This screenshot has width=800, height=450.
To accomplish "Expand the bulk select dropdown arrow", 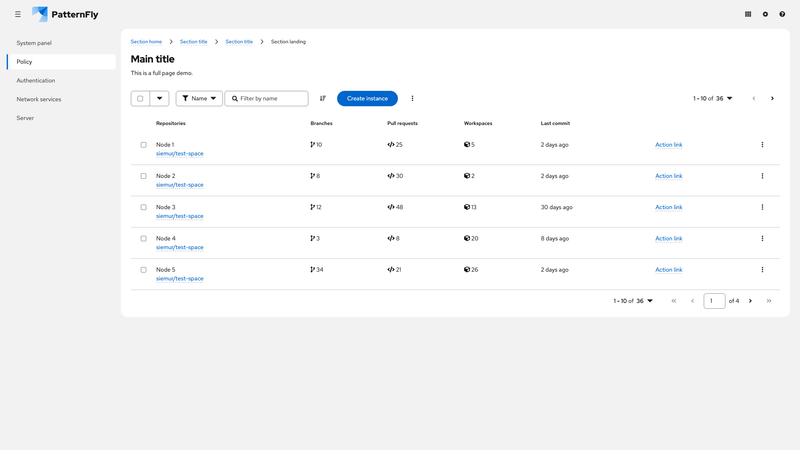I will [x=159, y=99].
